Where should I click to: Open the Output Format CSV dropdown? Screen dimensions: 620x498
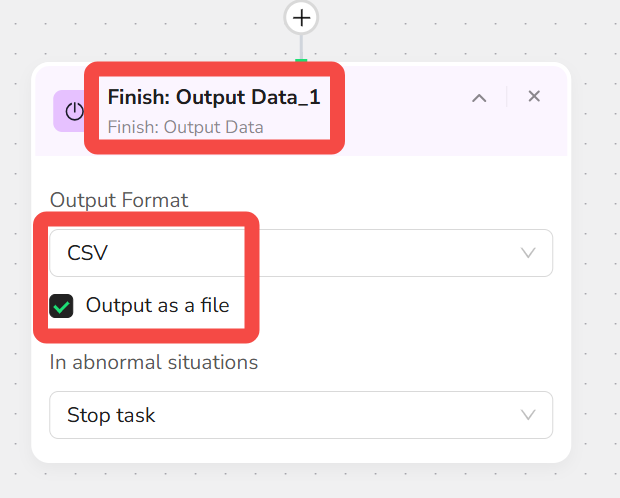(301, 253)
